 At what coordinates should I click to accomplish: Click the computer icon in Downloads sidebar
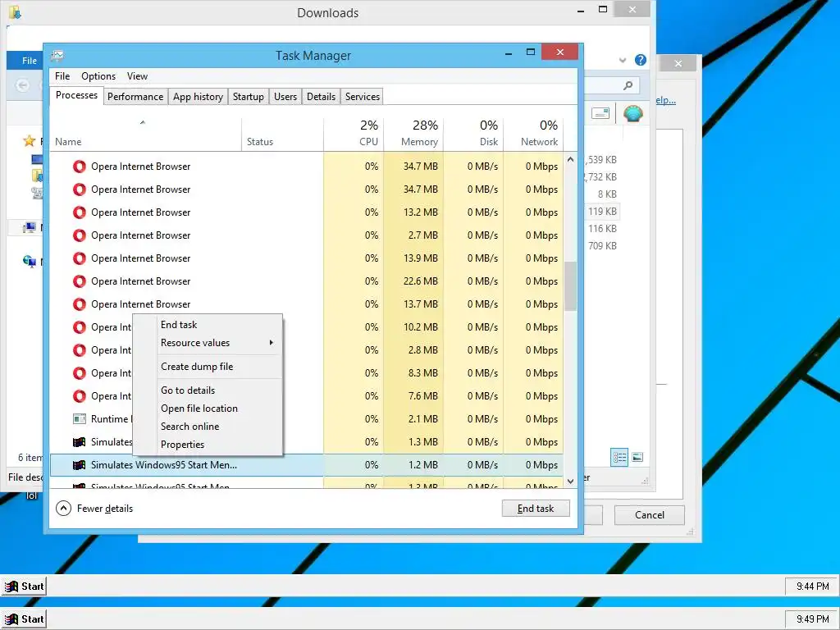coord(30,228)
